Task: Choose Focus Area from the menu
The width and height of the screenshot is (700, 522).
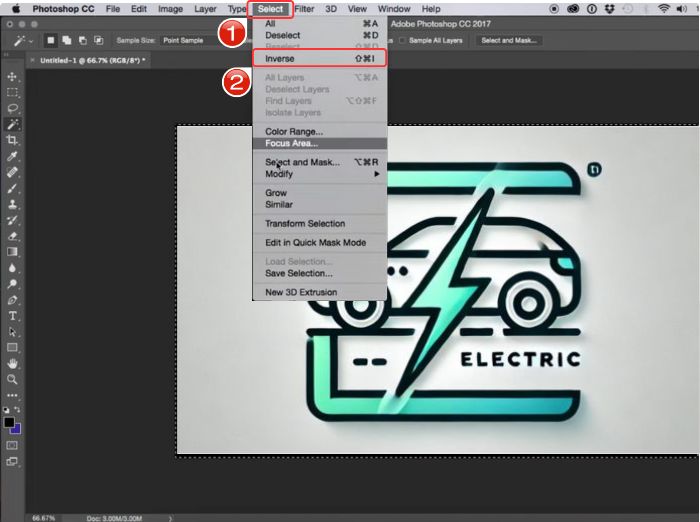Action: coord(320,143)
